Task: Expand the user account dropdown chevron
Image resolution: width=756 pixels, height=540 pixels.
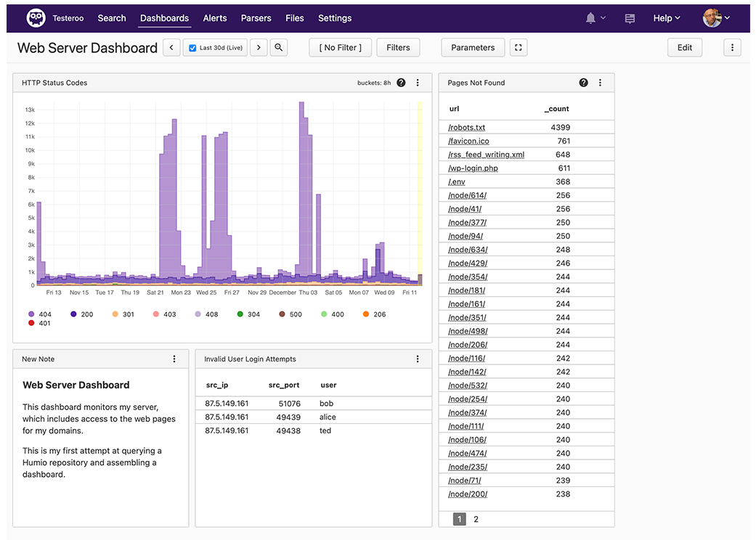Action: tap(727, 18)
